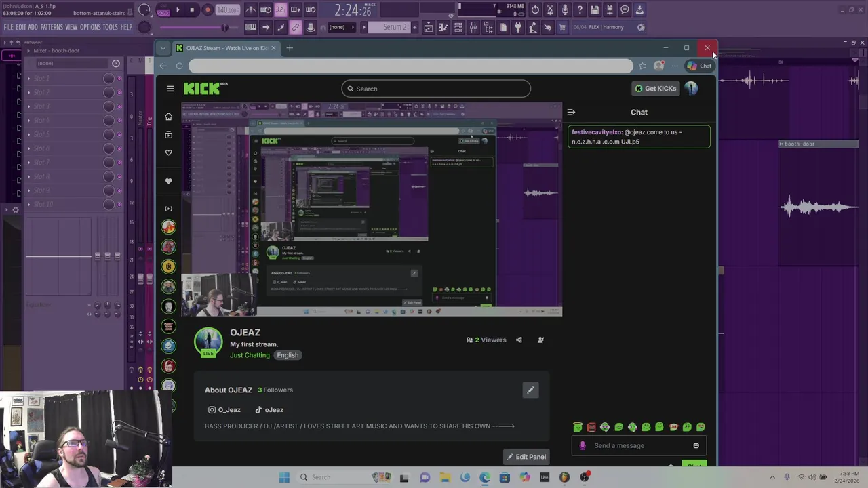Open the Kick profile avatar menu
This screenshot has width=868, height=488.
point(691,89)
